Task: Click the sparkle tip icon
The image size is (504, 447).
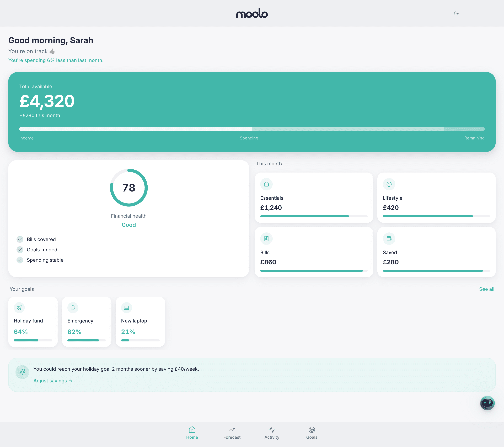Action: coord(22,372)
